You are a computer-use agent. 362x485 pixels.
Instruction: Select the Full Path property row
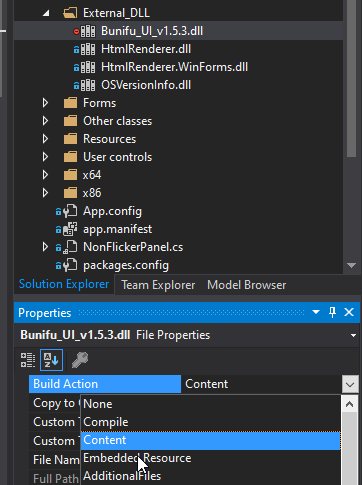[55, 479]
